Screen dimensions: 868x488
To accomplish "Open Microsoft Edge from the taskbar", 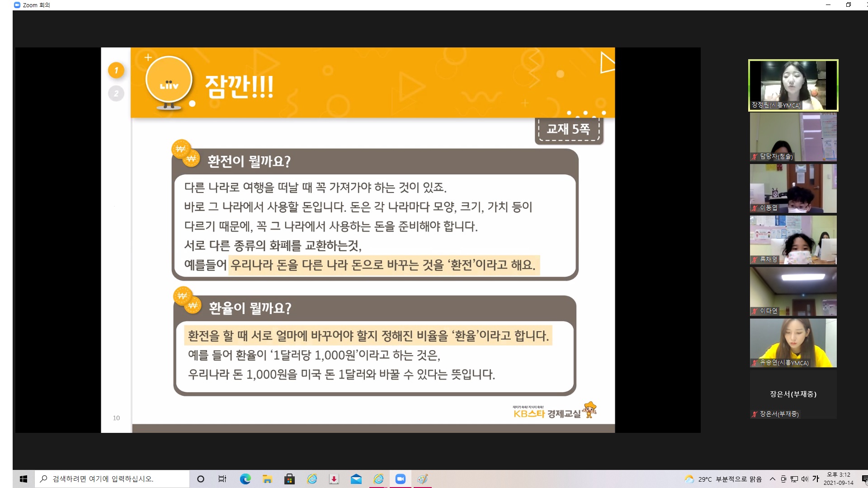I will (245, 479).
